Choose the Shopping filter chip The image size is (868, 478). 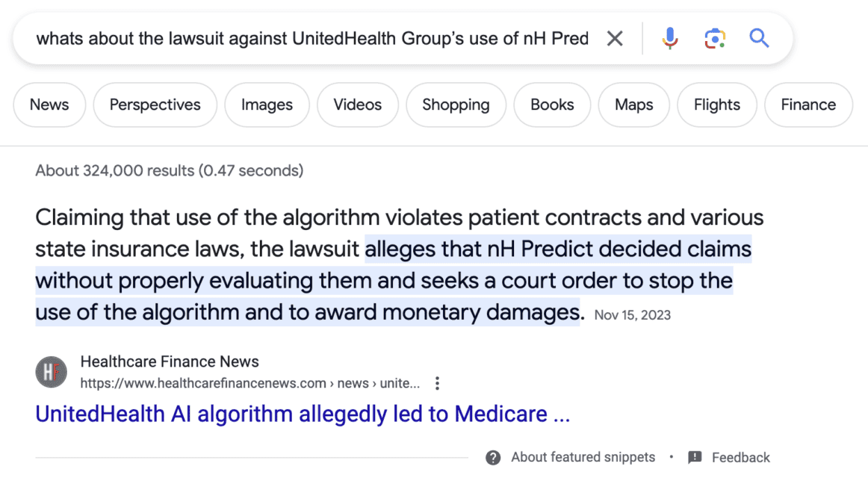point(456,105)
